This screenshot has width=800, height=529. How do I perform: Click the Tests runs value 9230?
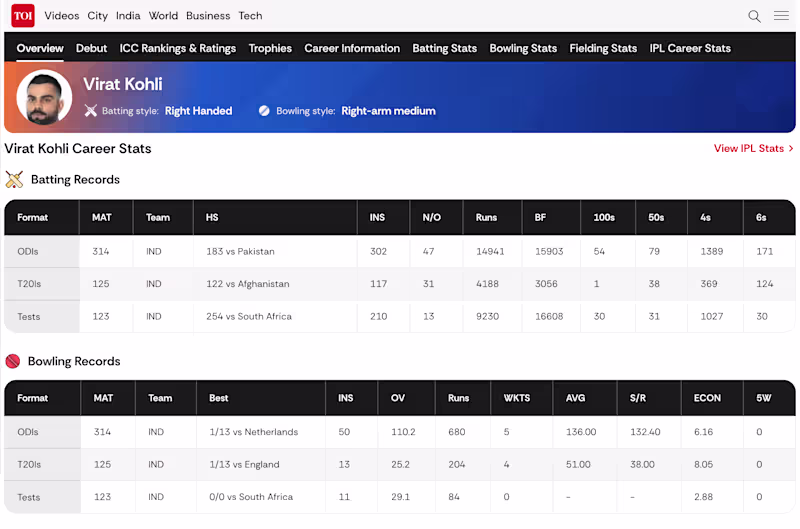pos(487,317)
